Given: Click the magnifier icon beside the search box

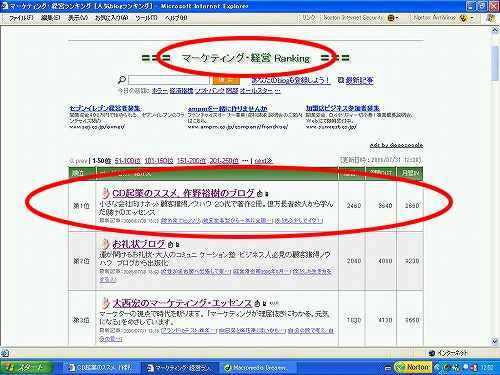Looking at the screenshot, I should click(122, 80).
